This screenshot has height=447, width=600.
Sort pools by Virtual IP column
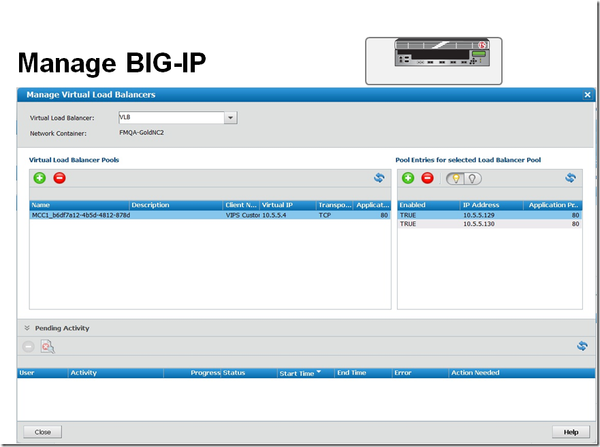click(288, 205)
